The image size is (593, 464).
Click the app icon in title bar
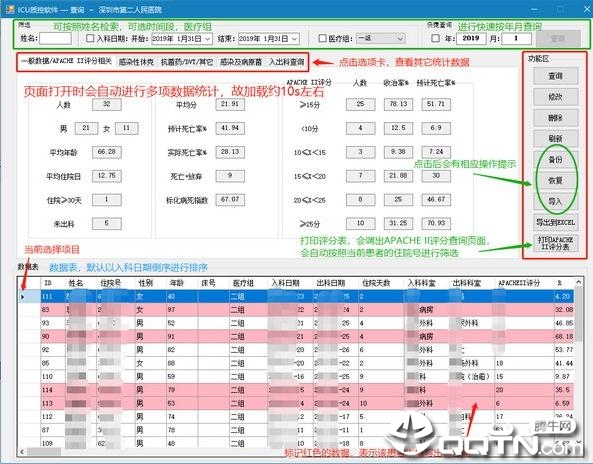point(10,9)
